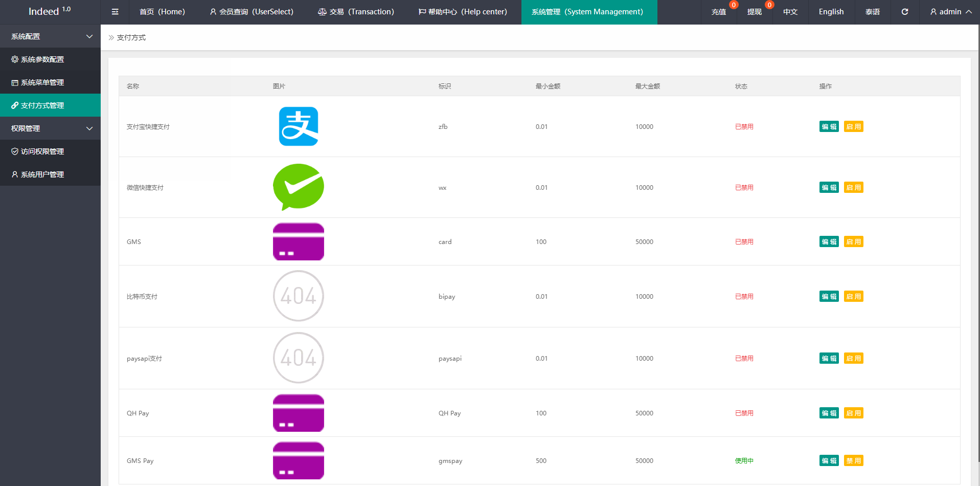Image resolution: width=980 pixels, height=486 pixels.
Task: Open 交易 (Transaction) tab
Action: 356,12
